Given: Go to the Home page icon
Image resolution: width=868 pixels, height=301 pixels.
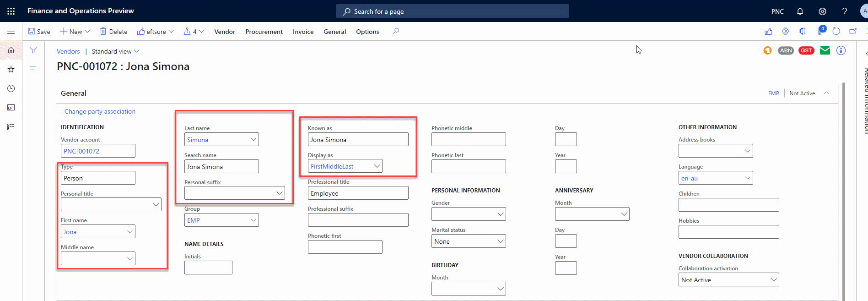Looking at the screenshot, I should (x=11, y=50).
